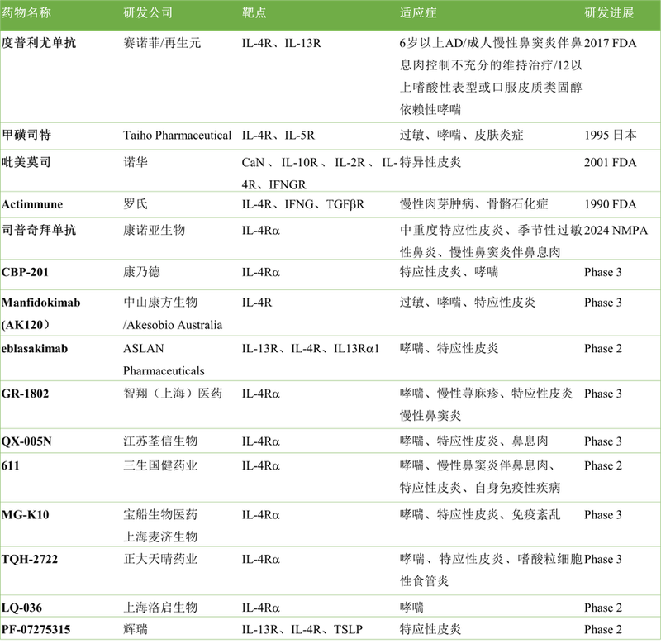Image resolution: width=661 pixels, height=644 pixels.
Task: Click the eighth table row
Action: tap(330, 357)
